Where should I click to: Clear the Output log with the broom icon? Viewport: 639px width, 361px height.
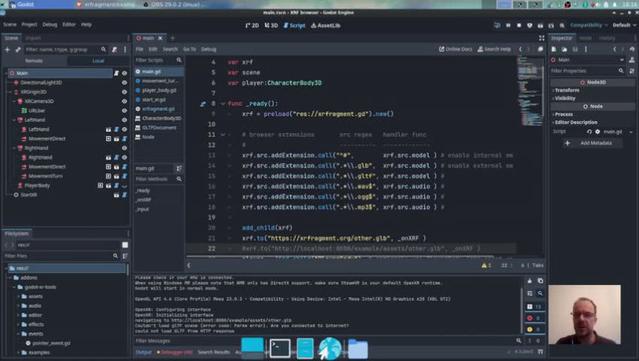529,281
